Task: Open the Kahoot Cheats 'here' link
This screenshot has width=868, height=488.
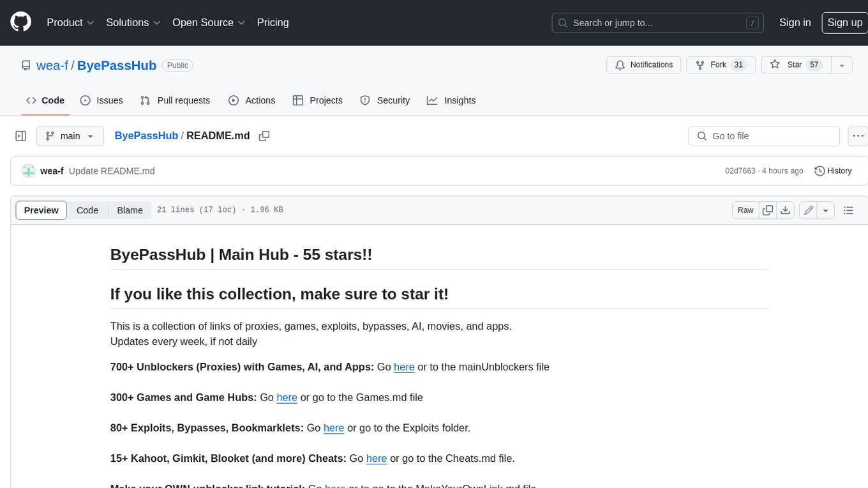Action: pos(377,459)
